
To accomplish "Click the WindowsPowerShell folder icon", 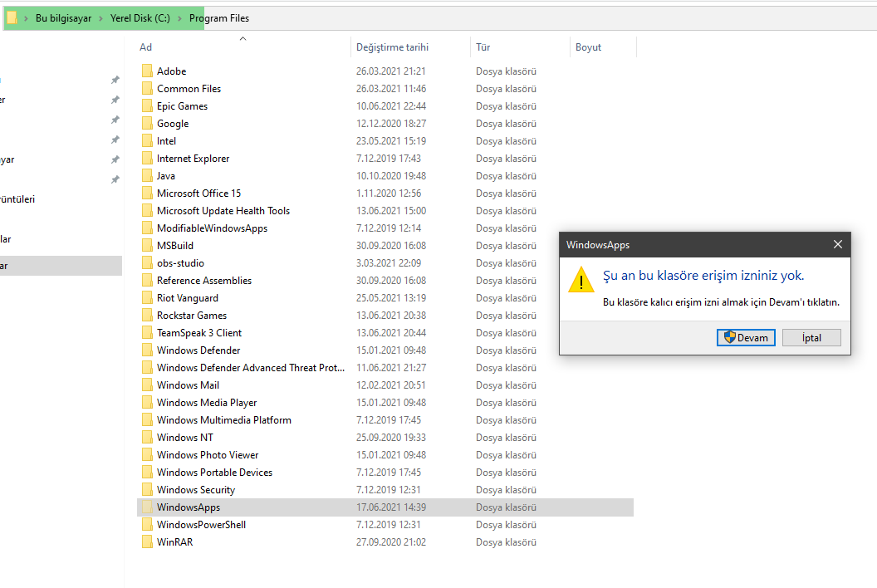I will click(x=147, y=524).
